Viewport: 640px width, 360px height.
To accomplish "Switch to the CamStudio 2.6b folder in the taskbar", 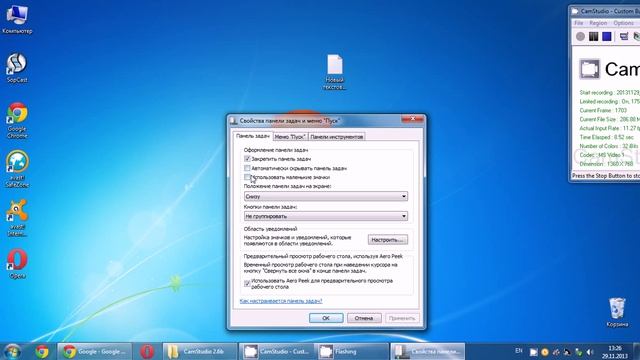I will tap(200, 351).
